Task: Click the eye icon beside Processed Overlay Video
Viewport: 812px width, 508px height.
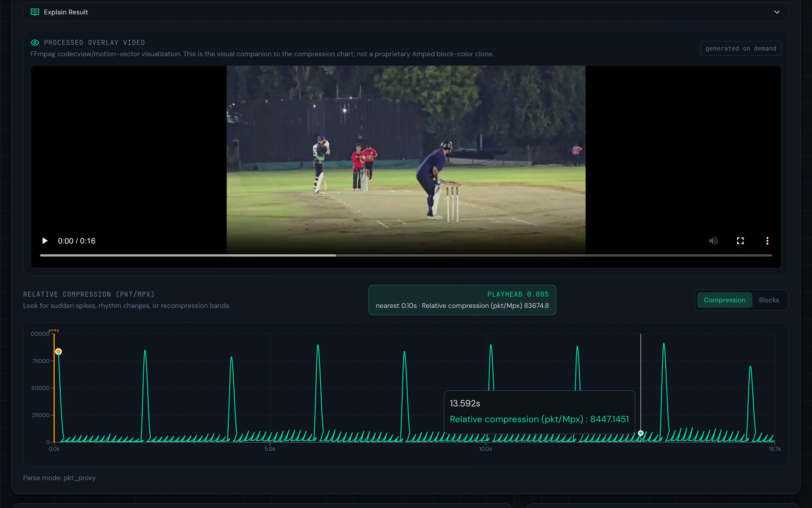Action: (x=35, y=43)
